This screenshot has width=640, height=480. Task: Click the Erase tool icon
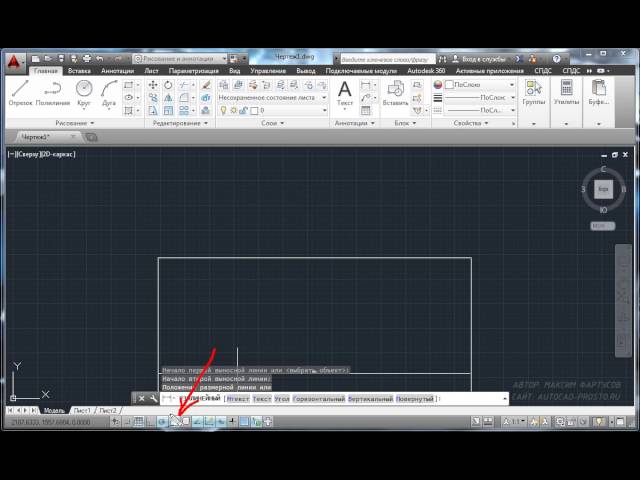207,85
